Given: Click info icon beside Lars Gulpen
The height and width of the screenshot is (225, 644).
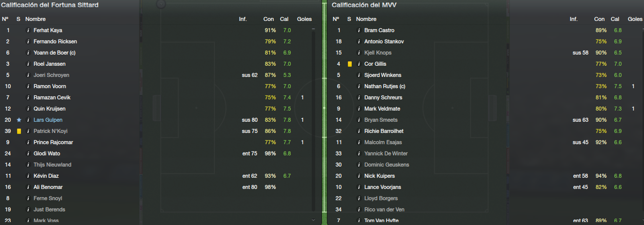Looking at the screenshot, I should point(28,120).
